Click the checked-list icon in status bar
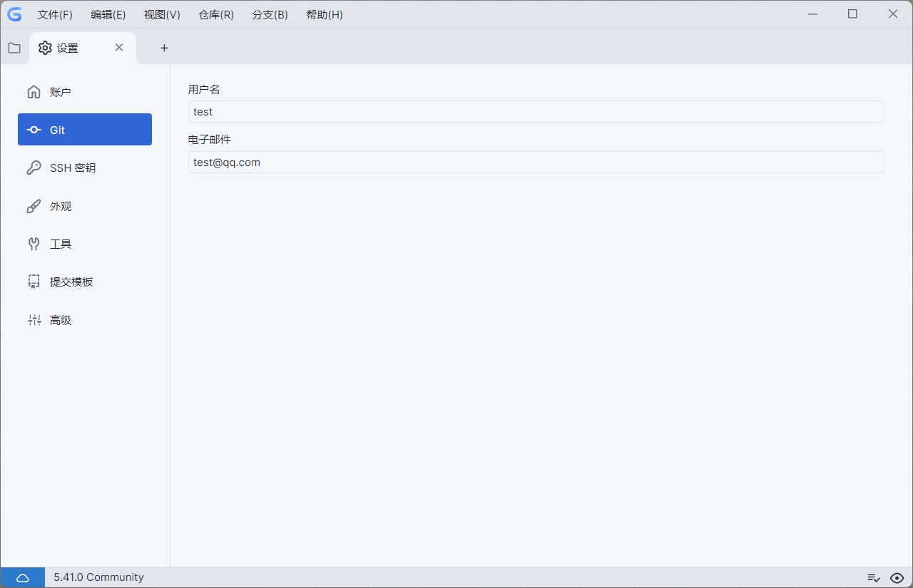Viewport: 913px width, 588px height. [874, 577]
